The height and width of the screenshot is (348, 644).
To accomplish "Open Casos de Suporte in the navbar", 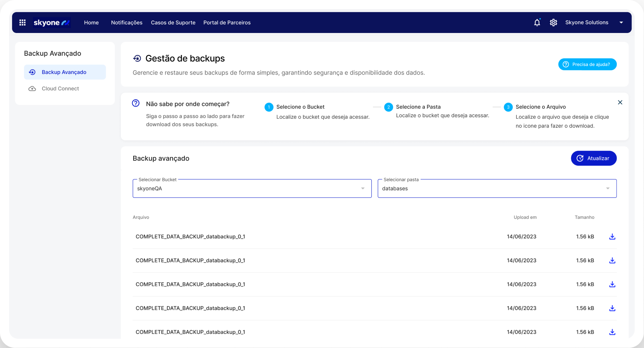I will point(173,23).
